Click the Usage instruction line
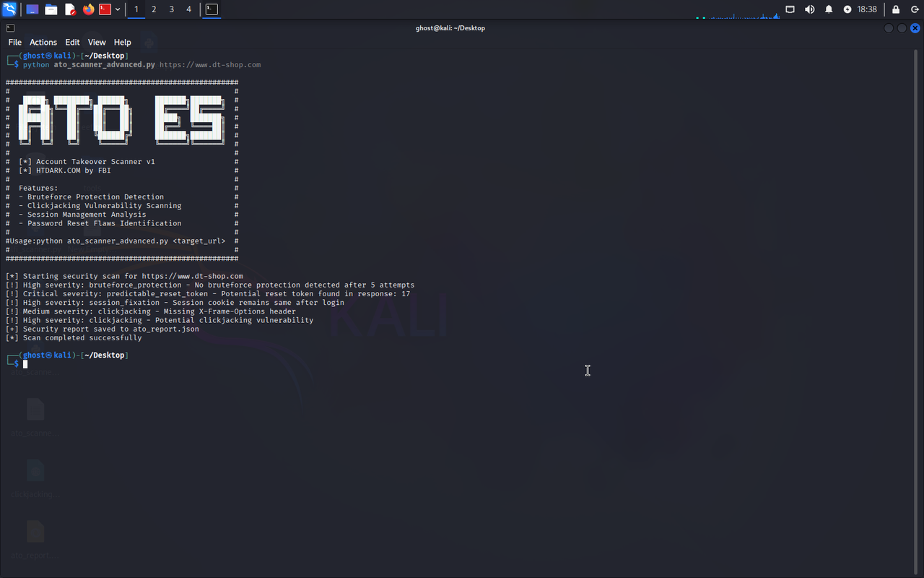 [118, 241]
